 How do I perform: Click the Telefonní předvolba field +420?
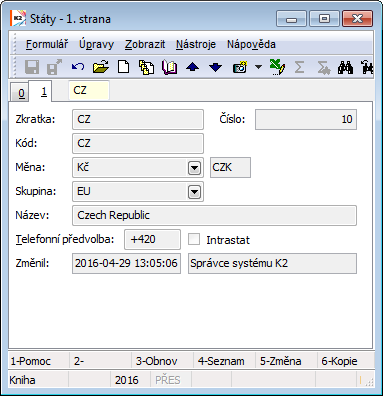click(152, 239)
